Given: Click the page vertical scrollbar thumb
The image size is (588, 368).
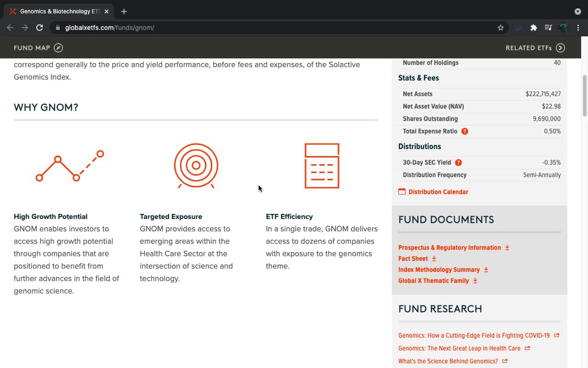Looking at the screenshot, I should tap(585, 96).
